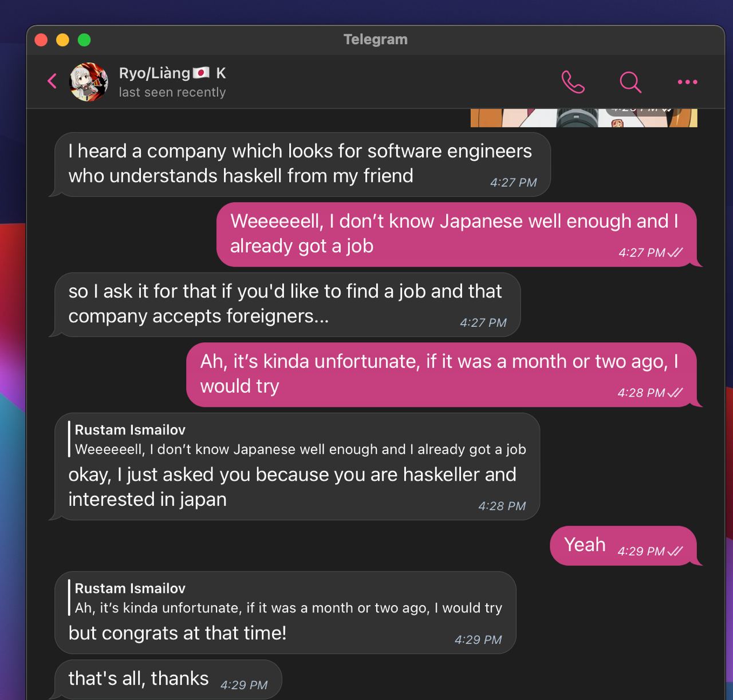Viewport: 733px width, 700px height.
Task: Click the 'that's all, thanks' message
Action: pos(139,678)
